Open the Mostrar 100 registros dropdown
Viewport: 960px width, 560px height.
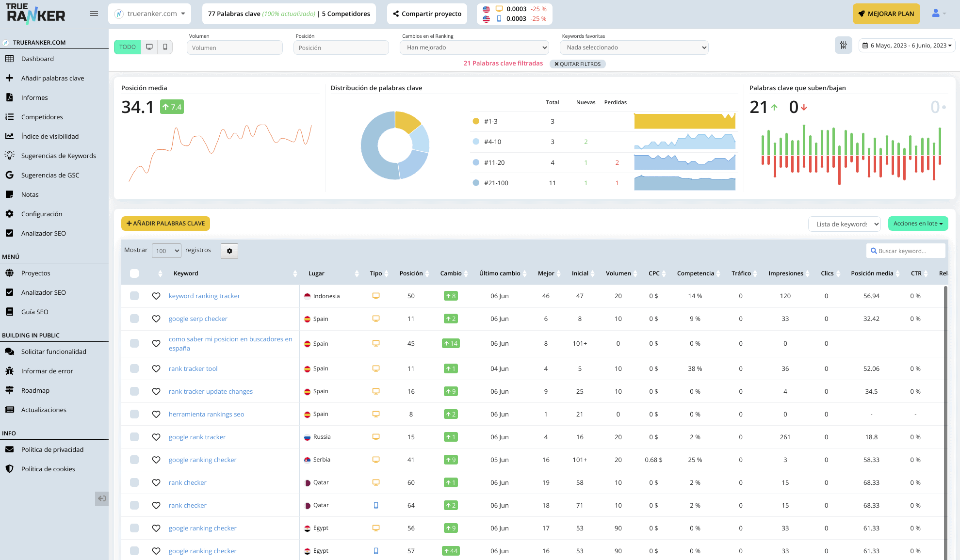click(x=166, y=251)
